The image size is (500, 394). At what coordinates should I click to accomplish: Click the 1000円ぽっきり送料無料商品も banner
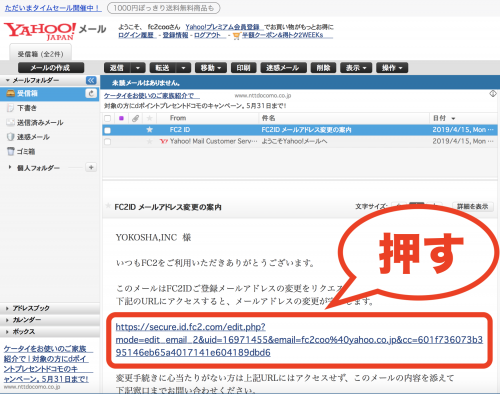[164, 8]
